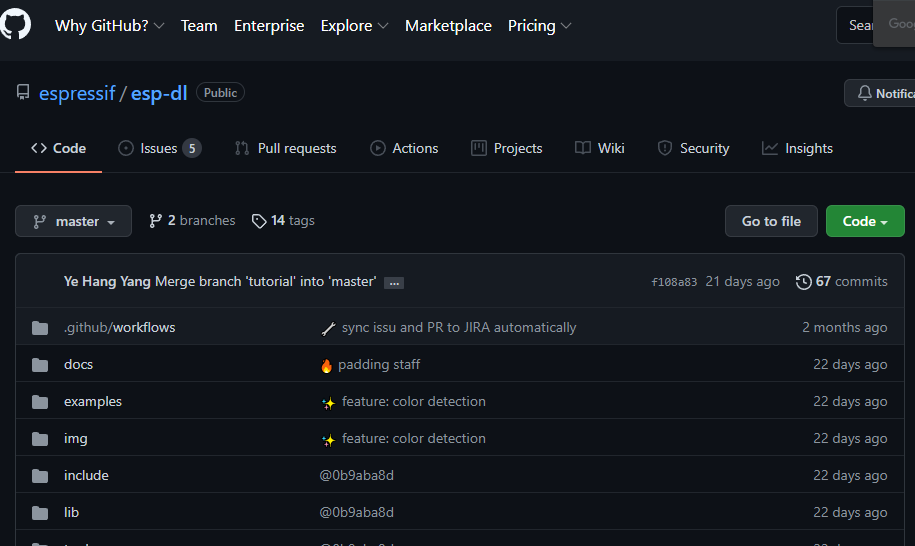View the 14 tags link

coord(283,220)
